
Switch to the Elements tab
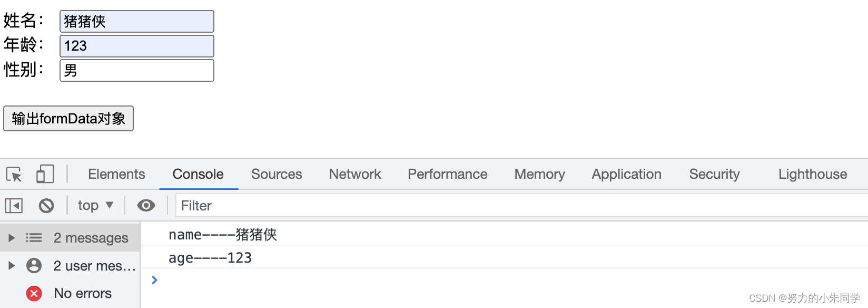116,174
